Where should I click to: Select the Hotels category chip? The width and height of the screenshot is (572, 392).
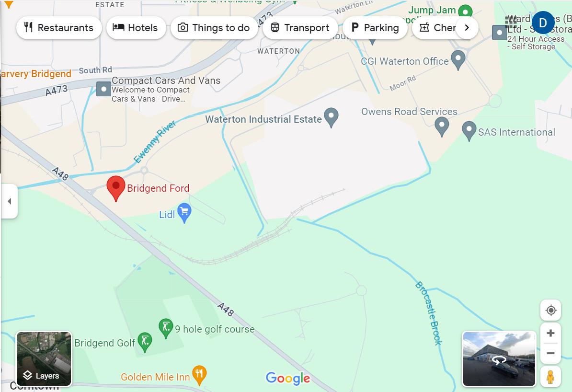coord(136,28)
